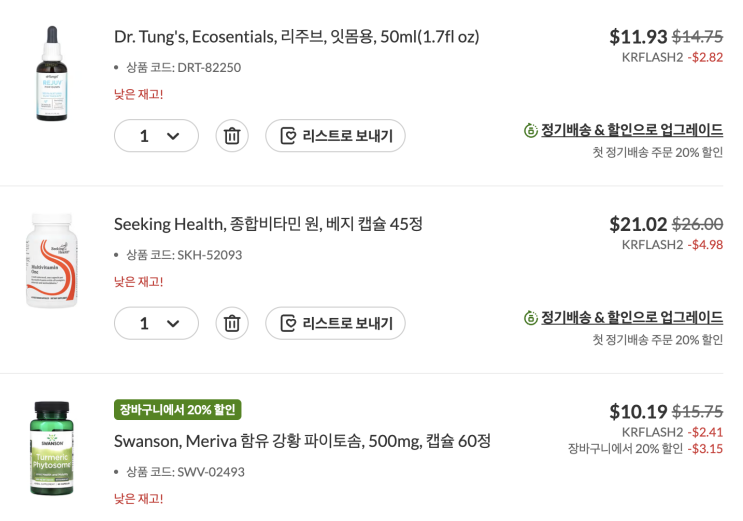Click subscription icon beside Seeking Health upgrade link

tap(531, 318)
